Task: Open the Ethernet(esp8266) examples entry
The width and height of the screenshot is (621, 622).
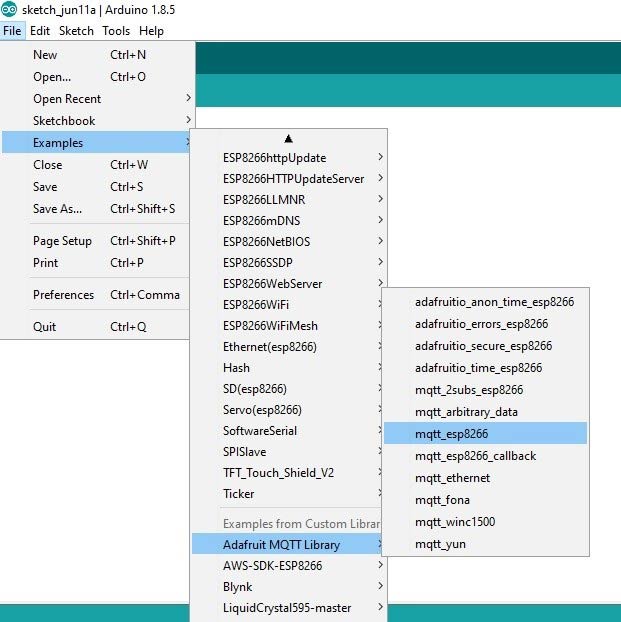Action: (286, 347)
